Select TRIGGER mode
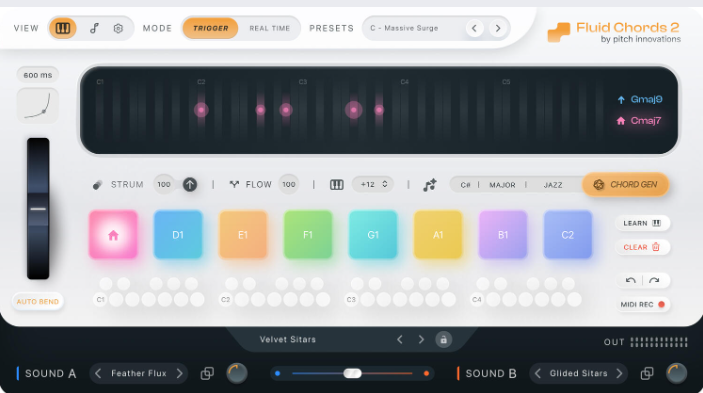The height and width of the screenshot is (393, 703). tap(210, 28)
